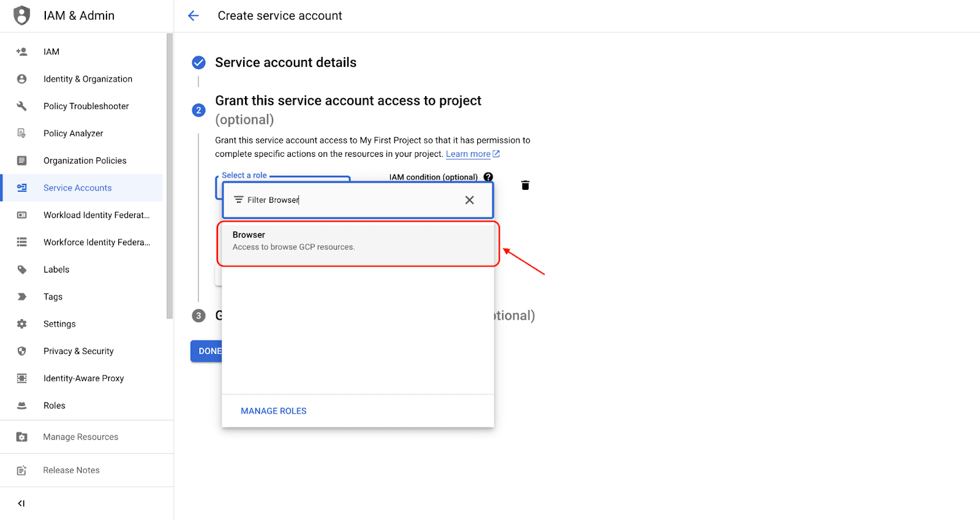Click the IAM & Admin shield logo
Viewport: 980px width, 520px height.
click(22, 15)
